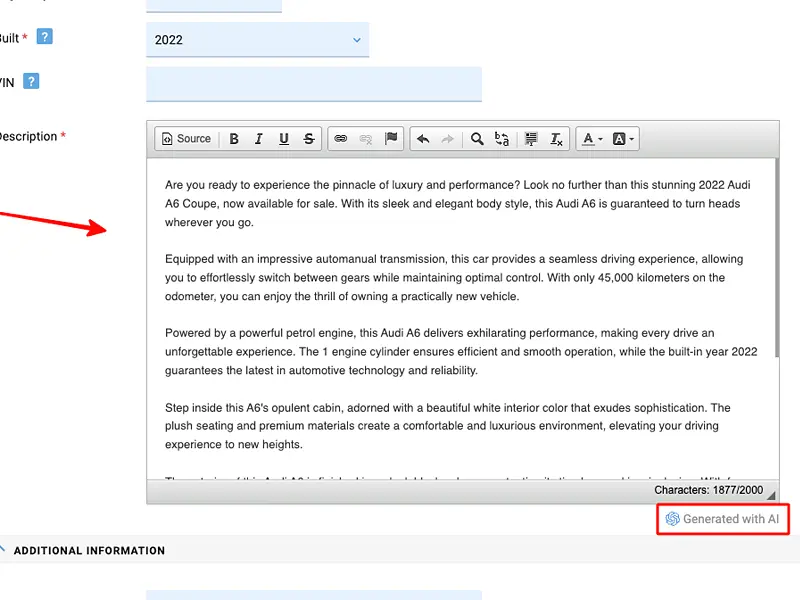
Task: Undo the last edit
Action: point(423,139)
